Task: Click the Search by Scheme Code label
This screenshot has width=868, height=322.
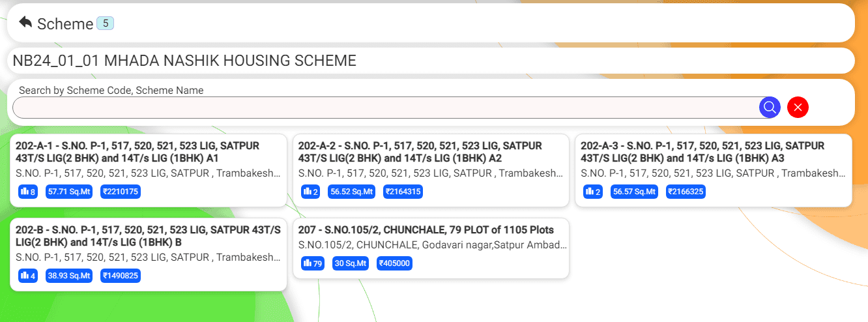Action: (111, 91)
